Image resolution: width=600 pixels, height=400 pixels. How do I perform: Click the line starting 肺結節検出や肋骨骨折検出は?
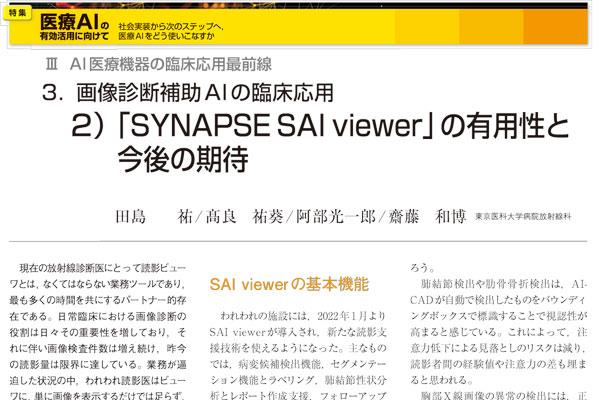[503, 284]
